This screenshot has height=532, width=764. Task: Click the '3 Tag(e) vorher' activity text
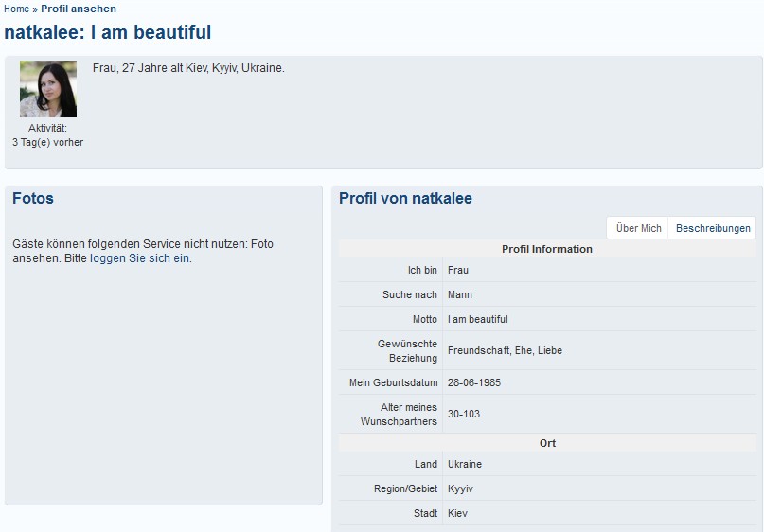click(47, 142)
